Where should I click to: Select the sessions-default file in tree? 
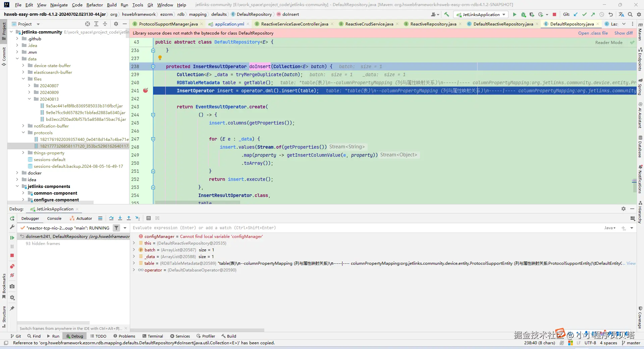coord(50,159)
